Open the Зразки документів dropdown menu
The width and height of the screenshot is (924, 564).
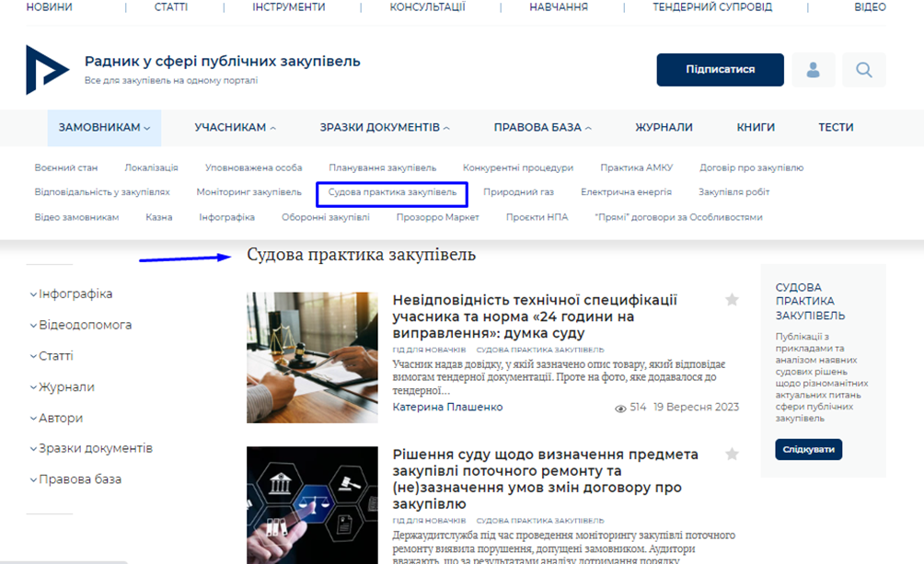385,128
